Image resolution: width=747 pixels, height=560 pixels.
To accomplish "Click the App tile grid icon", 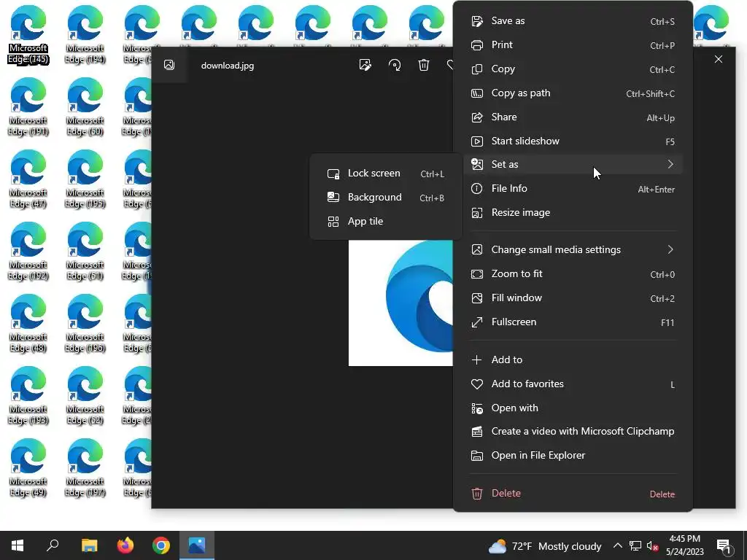I will pos(333,222).
